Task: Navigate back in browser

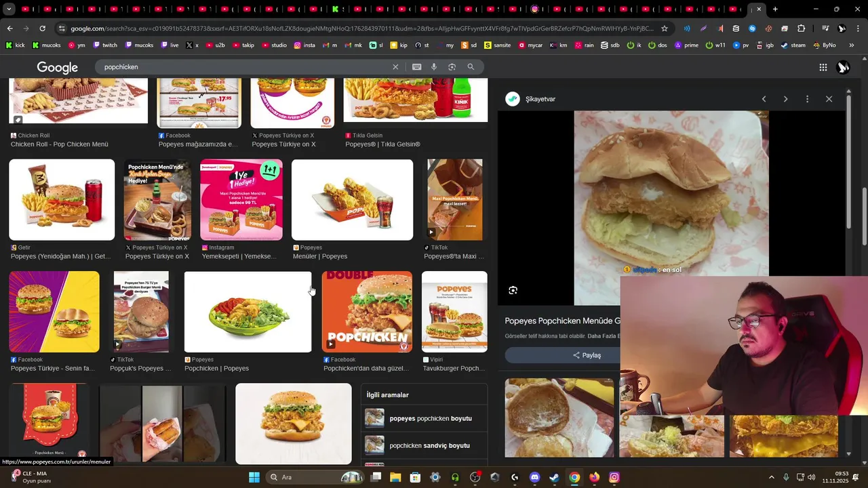Action: (x=9, y=28)
